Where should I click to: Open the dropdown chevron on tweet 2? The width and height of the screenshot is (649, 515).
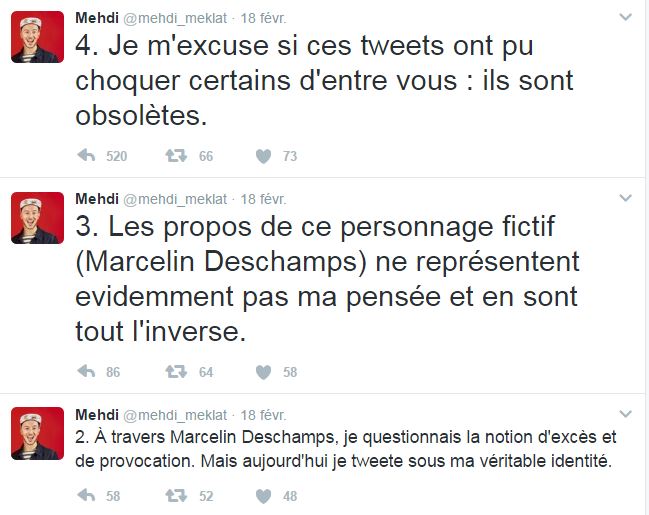[625, 414]
